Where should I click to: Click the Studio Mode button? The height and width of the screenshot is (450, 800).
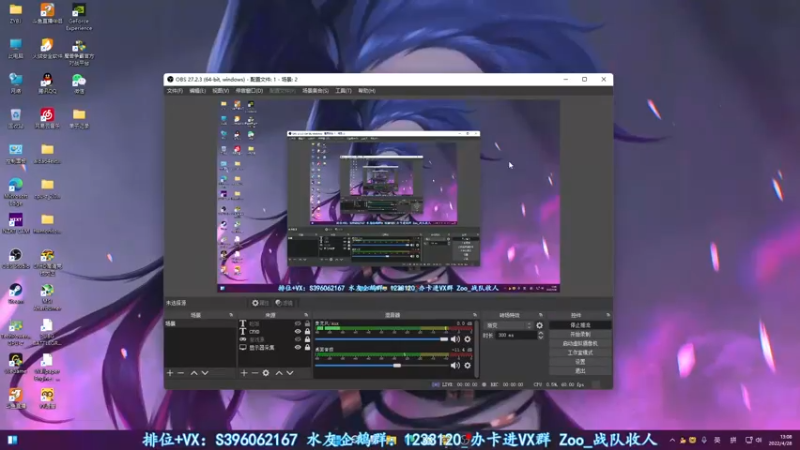580,353
